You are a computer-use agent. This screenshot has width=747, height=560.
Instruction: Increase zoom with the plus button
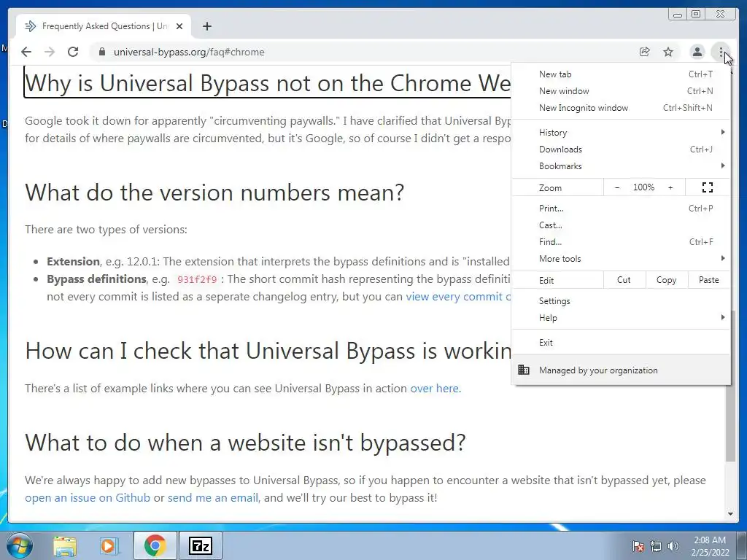(670, 187)
